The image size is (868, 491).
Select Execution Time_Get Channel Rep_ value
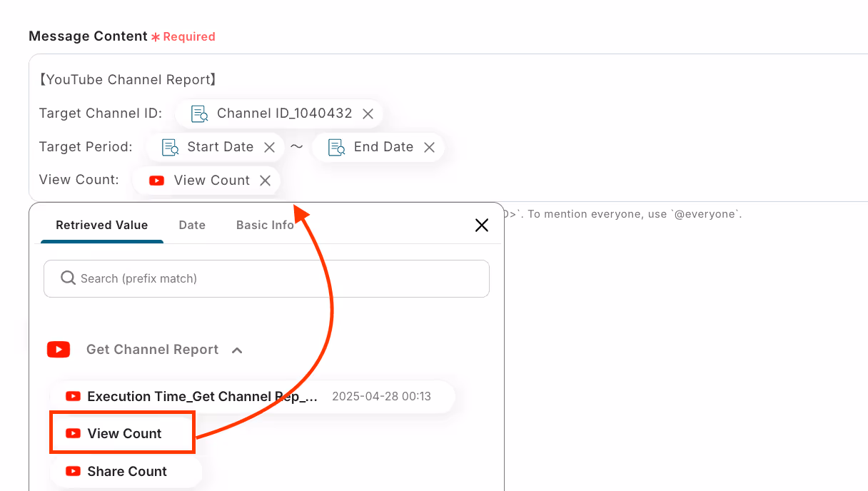pos(252,397)
